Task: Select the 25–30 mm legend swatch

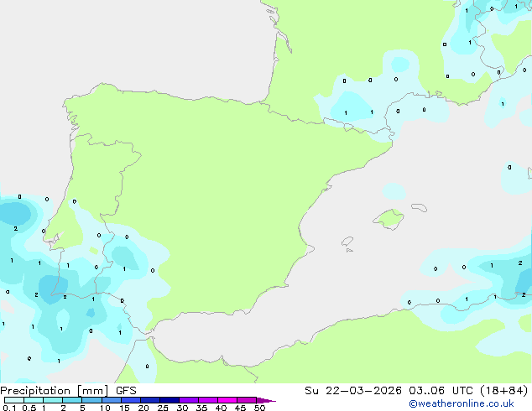Action: [x=170, y=400]
